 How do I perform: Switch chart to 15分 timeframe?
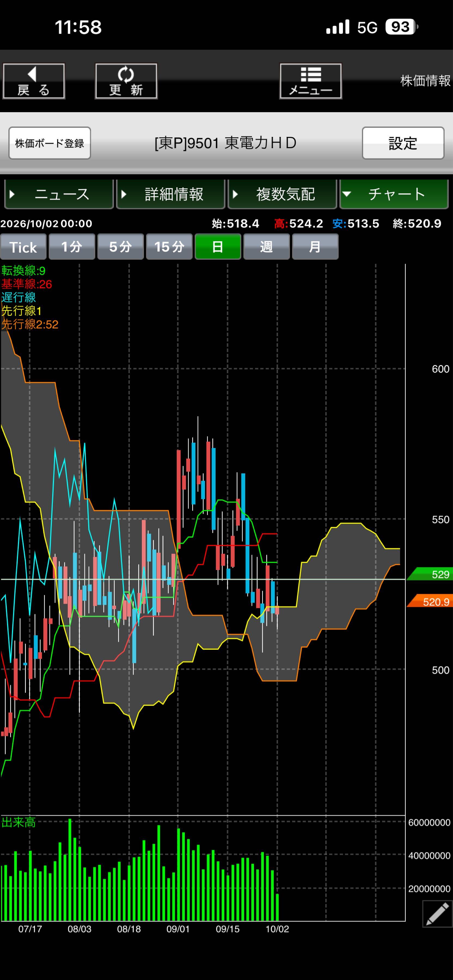click(x=169, y=247)
